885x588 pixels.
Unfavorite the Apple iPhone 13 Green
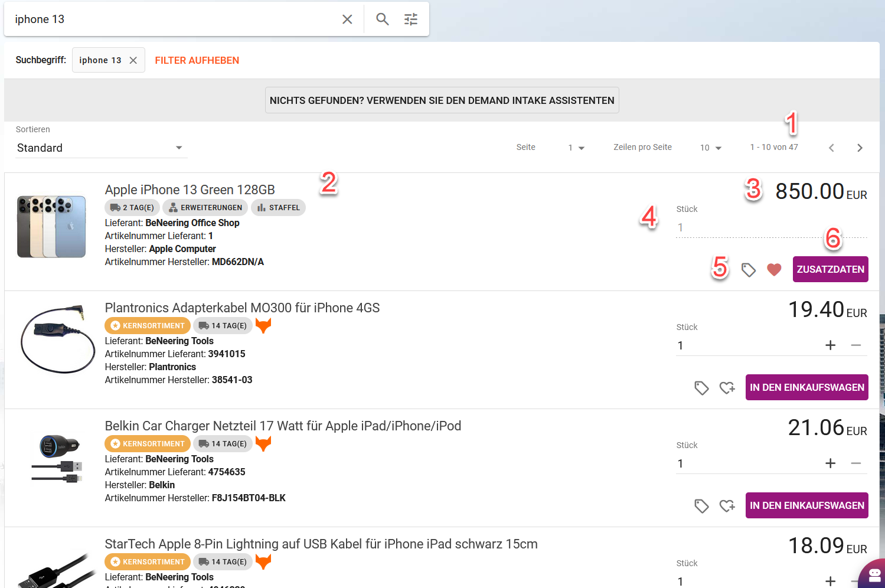(x=774, y=270)
